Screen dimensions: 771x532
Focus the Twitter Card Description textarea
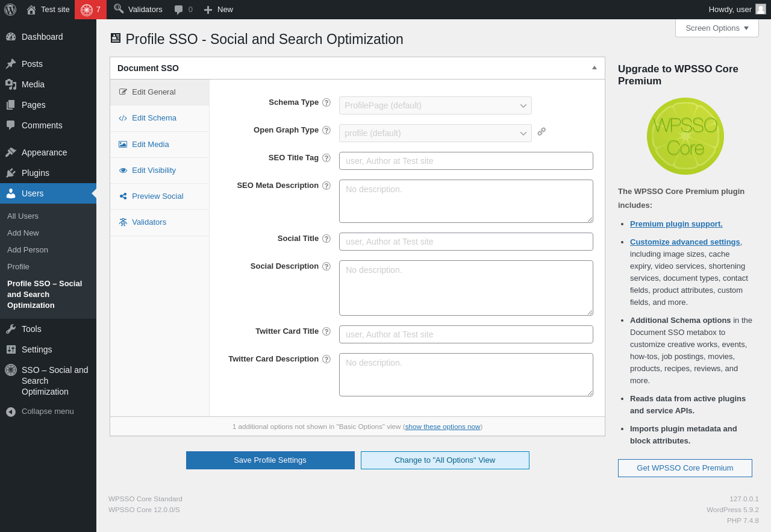point(466,375)
